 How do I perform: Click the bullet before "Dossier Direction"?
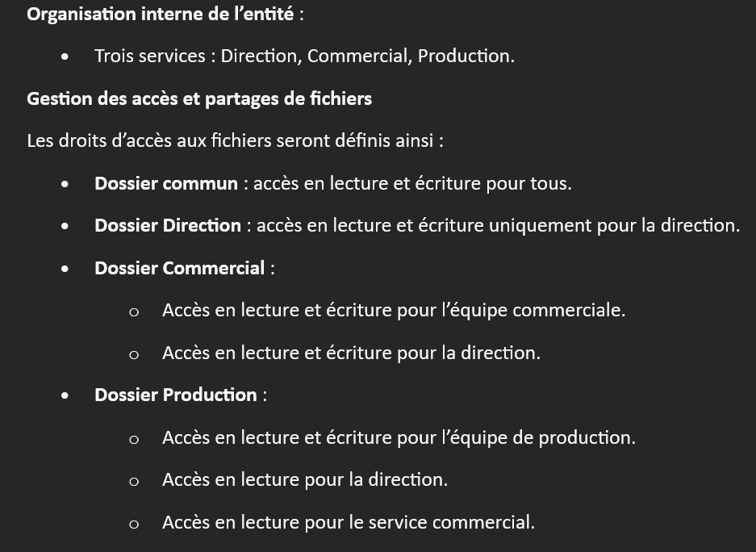point(65,227)
